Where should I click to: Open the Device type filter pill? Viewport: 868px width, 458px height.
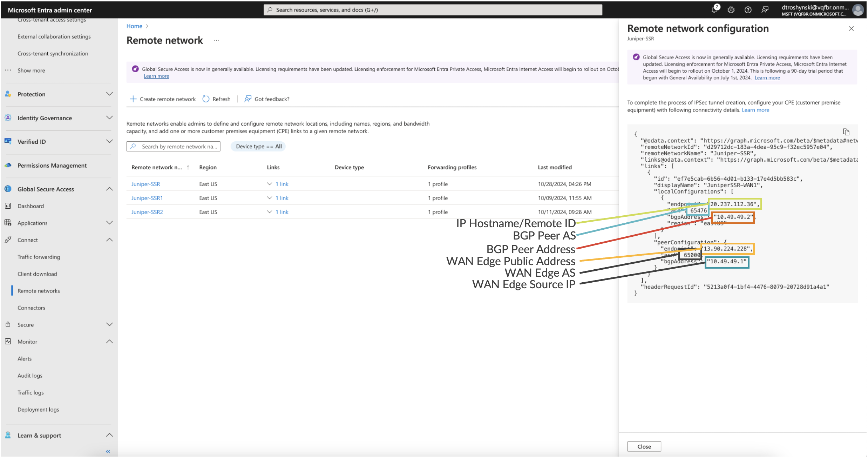click(258, 147)
